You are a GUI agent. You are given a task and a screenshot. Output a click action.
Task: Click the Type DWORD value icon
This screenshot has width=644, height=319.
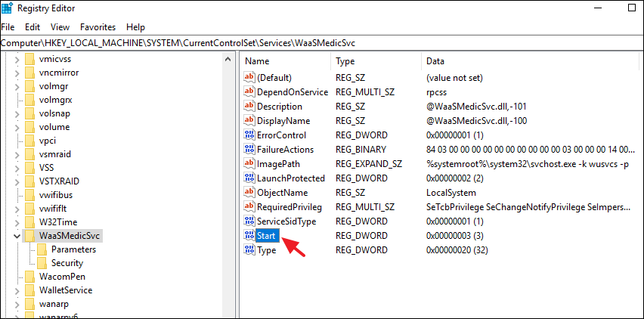click(x=249, y=250)
